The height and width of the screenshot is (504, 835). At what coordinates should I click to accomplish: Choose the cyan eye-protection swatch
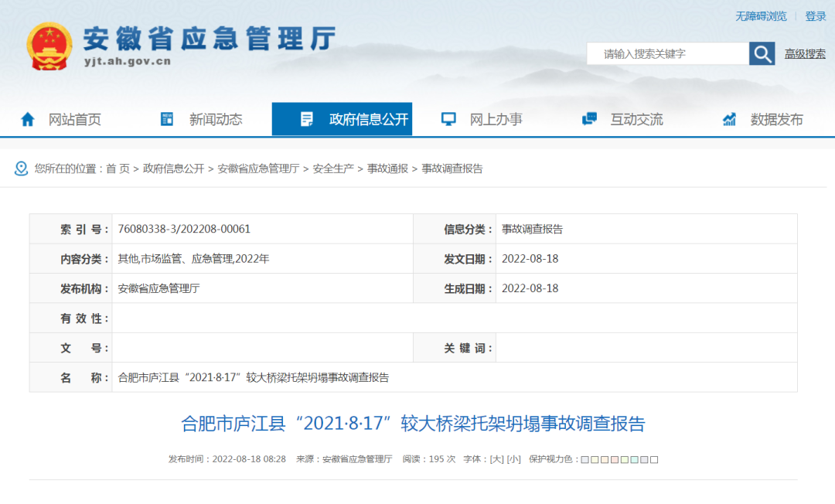tap(634, 460)
